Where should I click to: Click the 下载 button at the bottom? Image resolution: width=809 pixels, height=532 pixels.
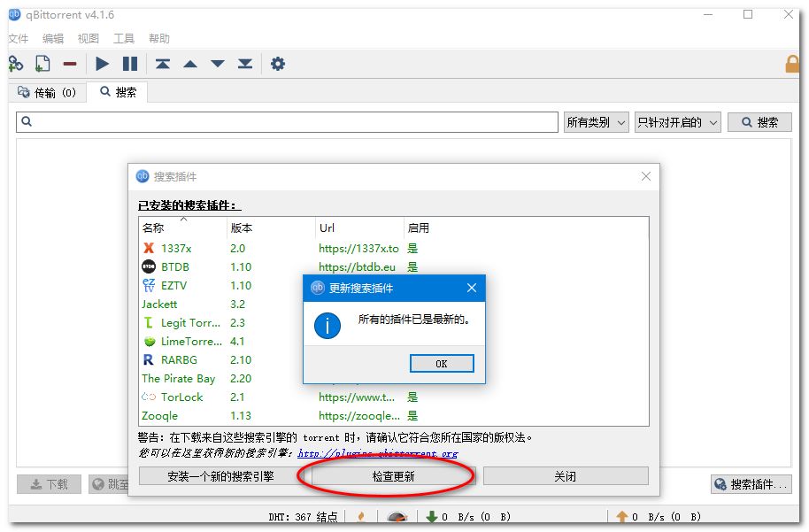[49, 484]
